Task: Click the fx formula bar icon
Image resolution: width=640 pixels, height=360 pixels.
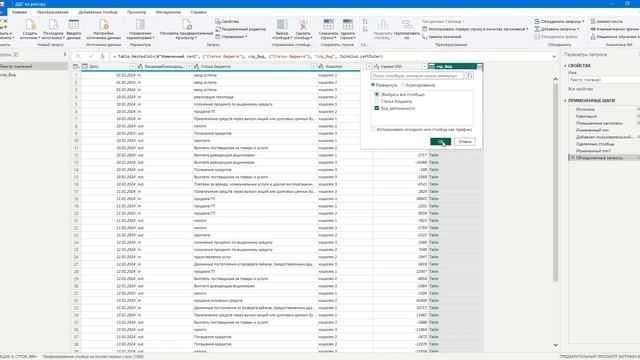Action: [x=102, y=56]
